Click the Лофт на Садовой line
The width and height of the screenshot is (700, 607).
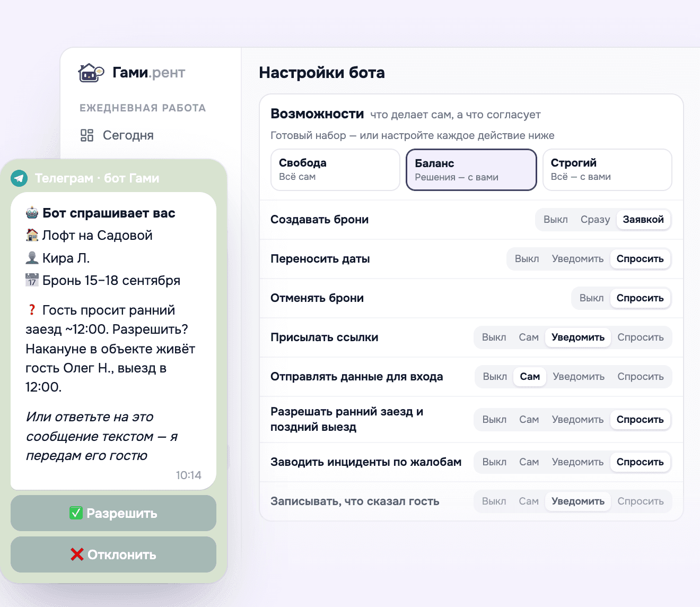tap(89, 235)
